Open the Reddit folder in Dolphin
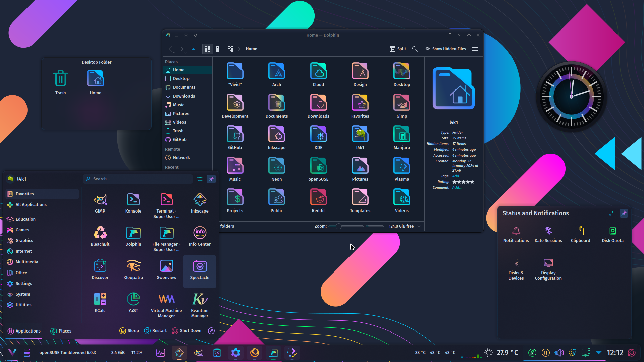 coord(318,201)
